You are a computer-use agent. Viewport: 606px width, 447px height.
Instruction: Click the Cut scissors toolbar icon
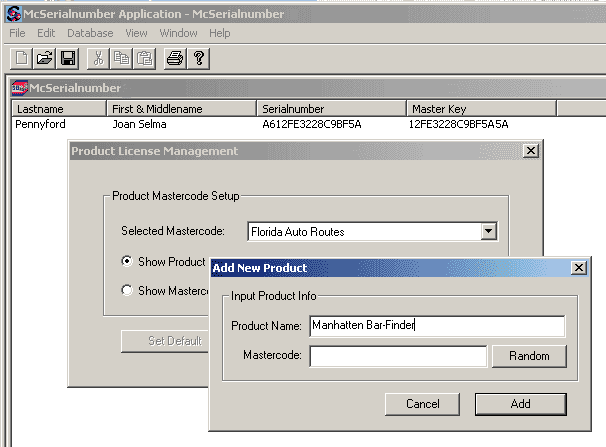(x=99, y=59)
